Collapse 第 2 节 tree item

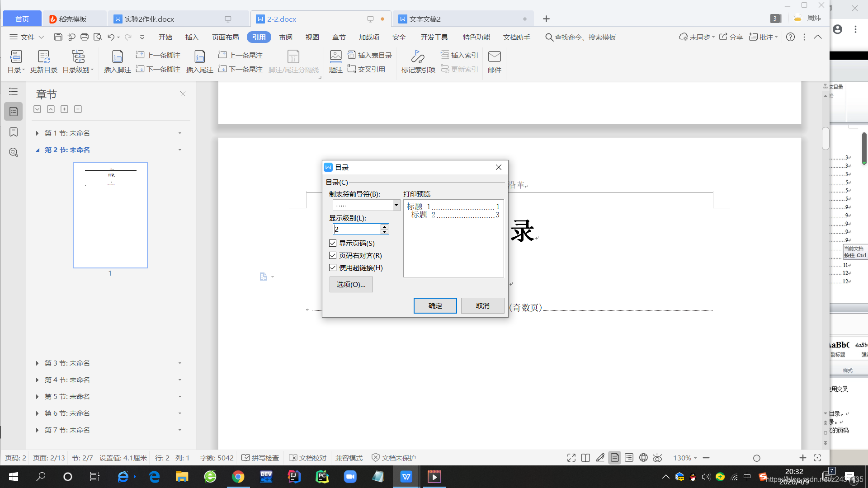click(38, 150)
